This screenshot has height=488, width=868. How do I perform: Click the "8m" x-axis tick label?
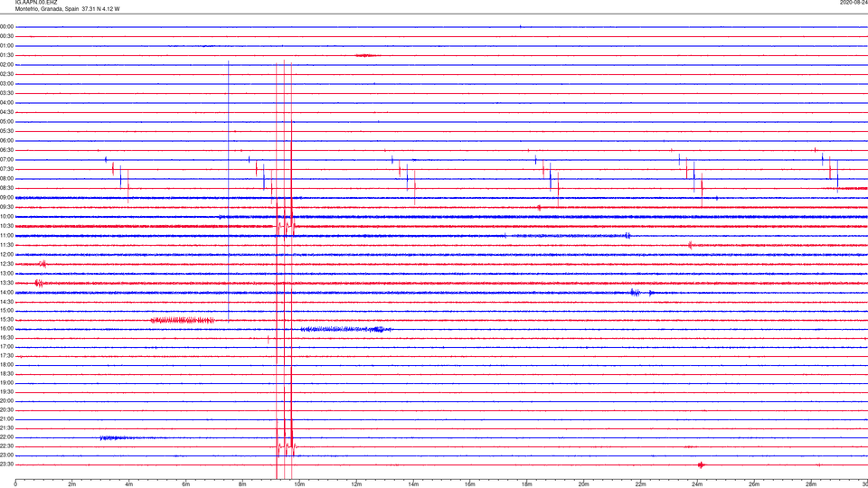pyautogui.click(x=242, y=484)
